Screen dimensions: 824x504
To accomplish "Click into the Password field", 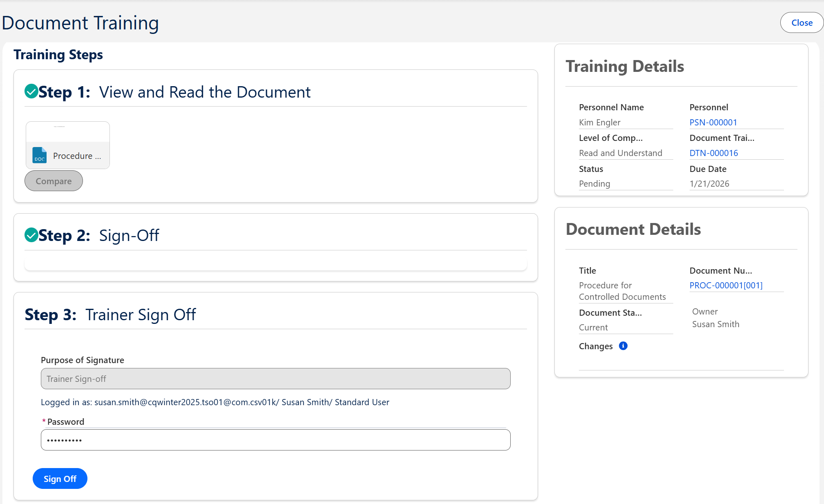I will [x=275, y=440].
